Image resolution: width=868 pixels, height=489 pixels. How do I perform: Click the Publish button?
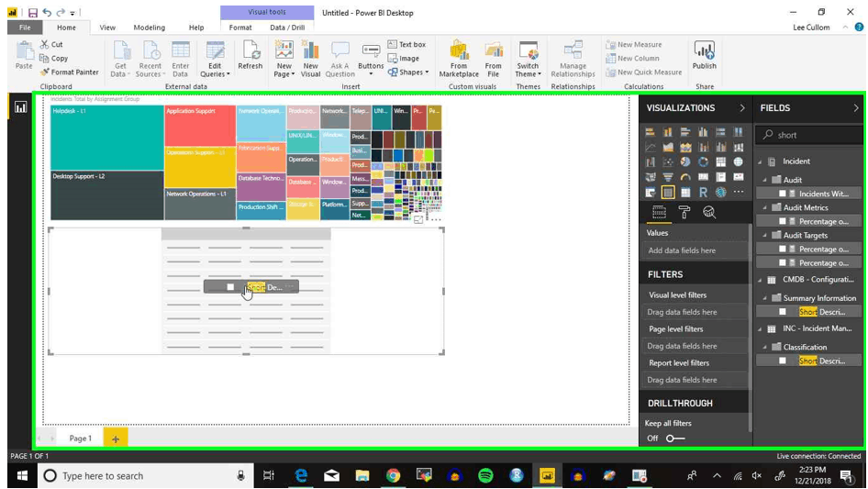[704, 55]
